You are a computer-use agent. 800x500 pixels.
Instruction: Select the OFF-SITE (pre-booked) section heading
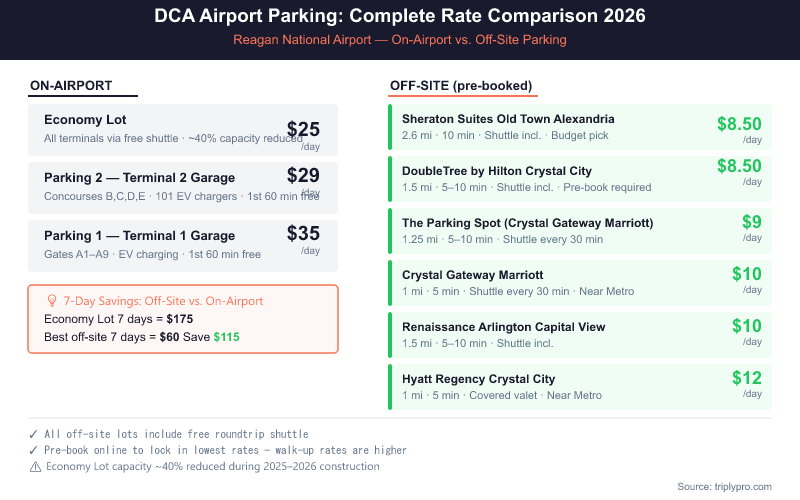[x=460, y=86]
